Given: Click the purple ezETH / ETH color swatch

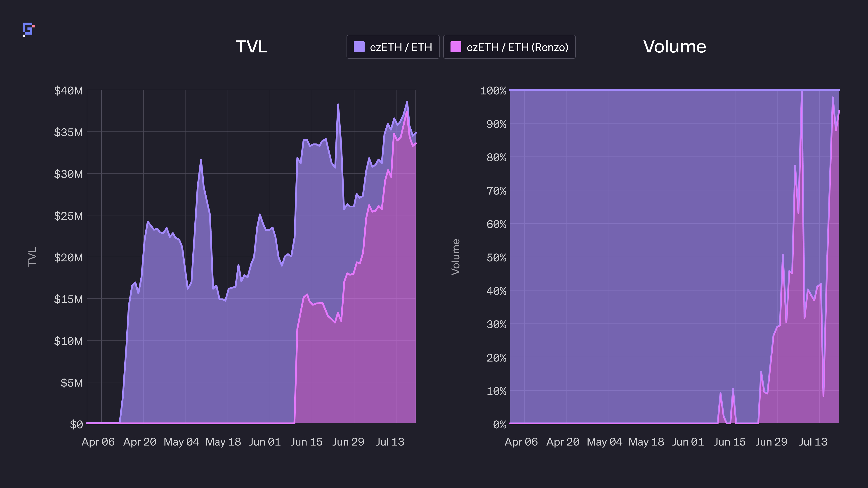Looking at the screenshot, I should point(359,47).
